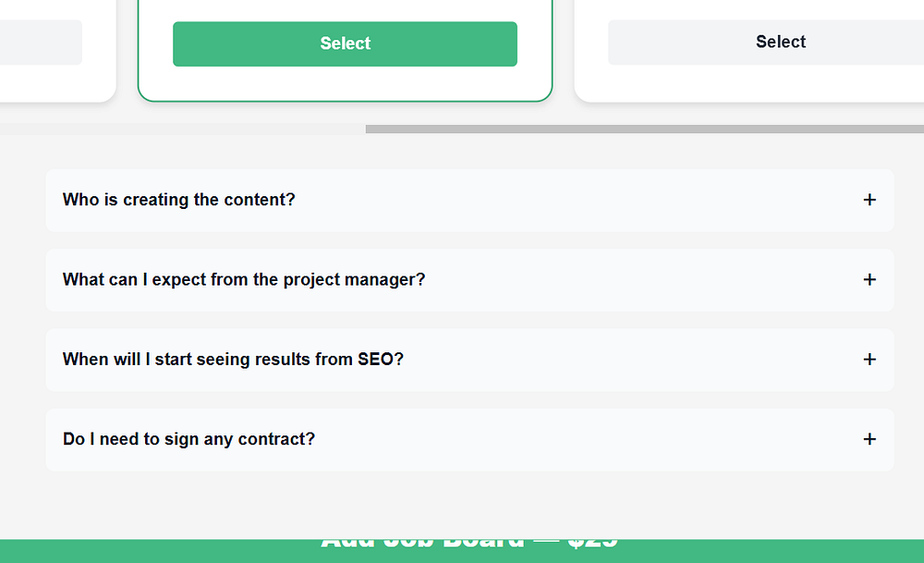
Task: Show answer for "When will I start seeing results from SEO?"
Action: click(233, 360)
